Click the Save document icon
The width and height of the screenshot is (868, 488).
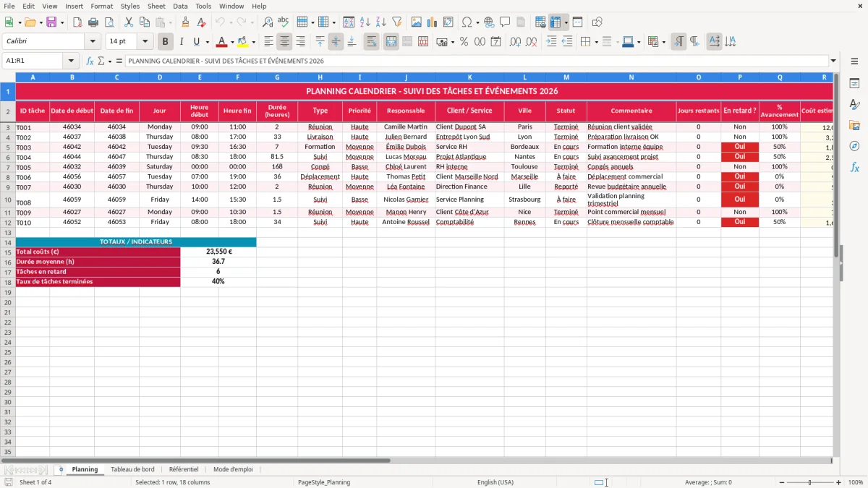51,22
